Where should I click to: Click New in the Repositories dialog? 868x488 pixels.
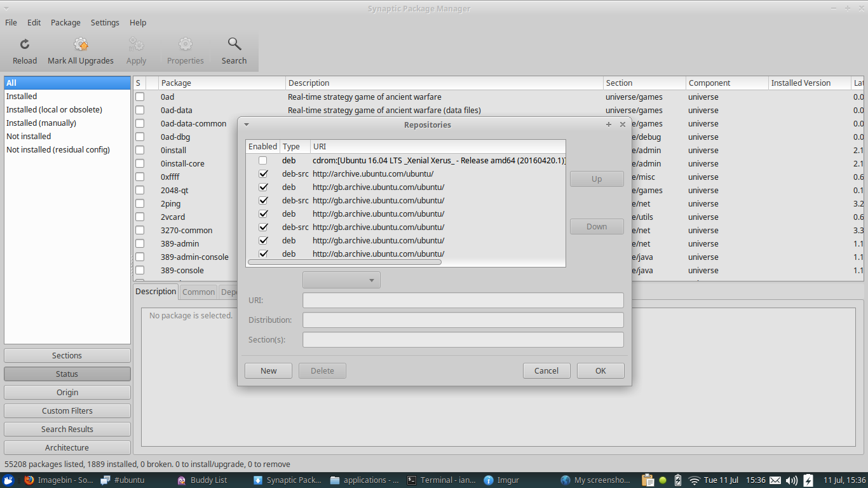(x=268, y=371)
